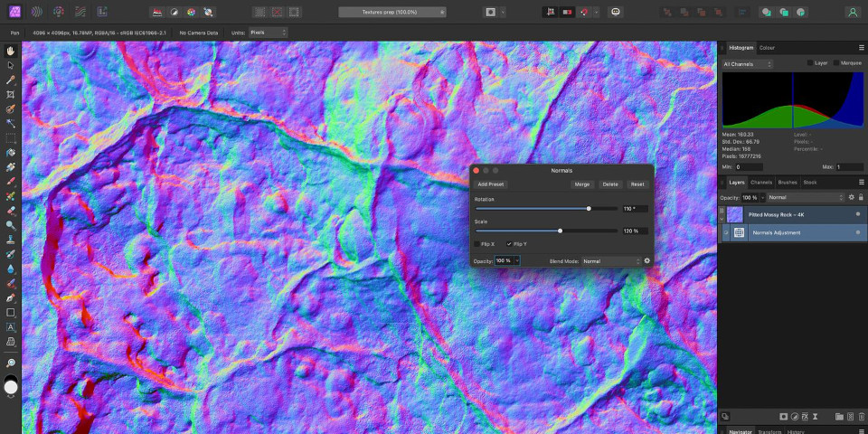Click the delete layer trash icon
The image size is (868, 434).
point(861,416)
